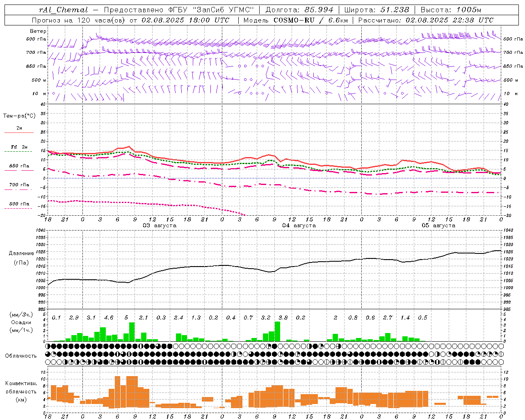Click the 3-hour precipitation value 0.8
Screen dimensions: 525x420
point(353,318)
